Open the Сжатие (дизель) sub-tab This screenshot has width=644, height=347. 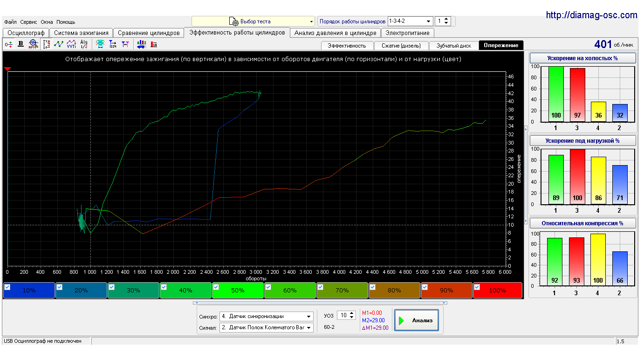[x=401, y=45]
